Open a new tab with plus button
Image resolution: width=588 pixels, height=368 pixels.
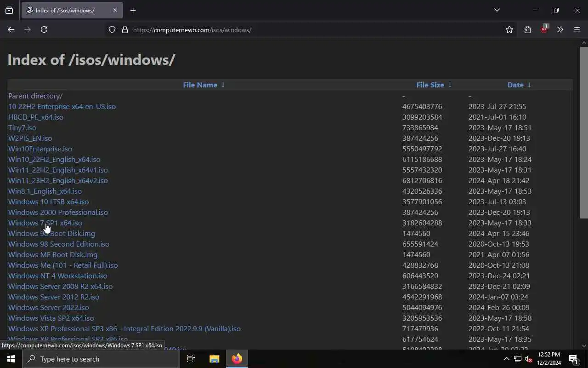tap(133, 11)
